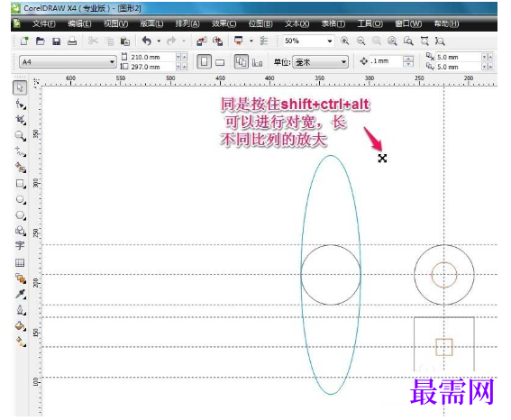
Task: Open the 工具(O) menu
Action: (370, 23)
